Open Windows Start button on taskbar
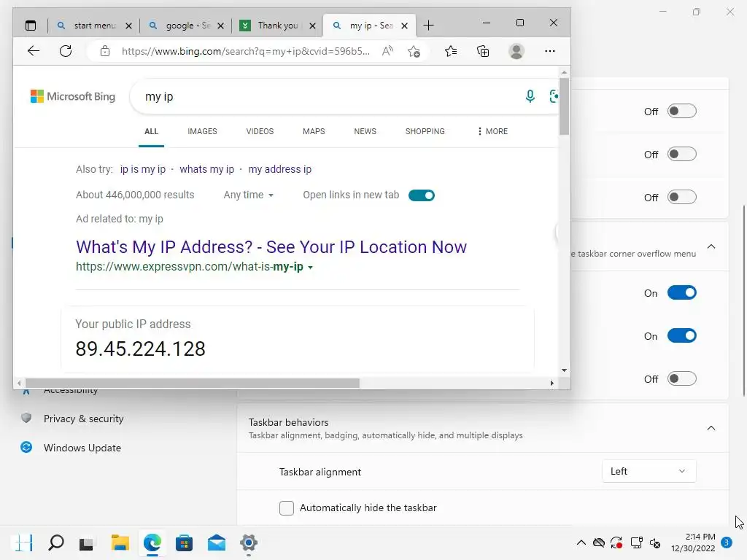Screen dimensions: 747x560 [24, 542]
